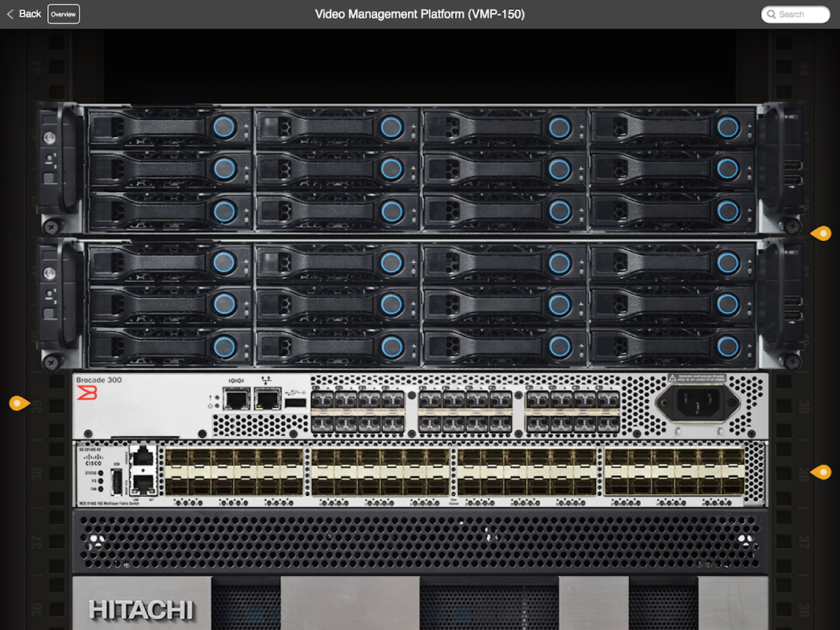Click the top-left drive bay of the upper server
Image resolution: width=840 pixels, height=630 pixels.
click(170, 128)
